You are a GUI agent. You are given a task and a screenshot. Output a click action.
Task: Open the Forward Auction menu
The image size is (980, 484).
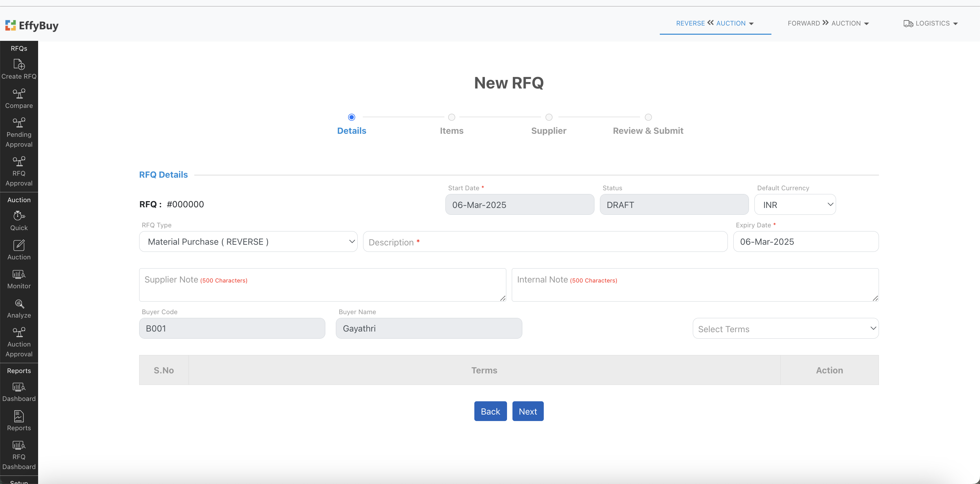(828, 23)
